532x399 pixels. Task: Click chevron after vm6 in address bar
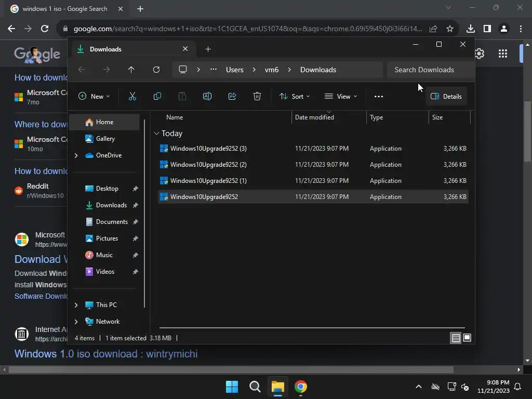[289, 70]
